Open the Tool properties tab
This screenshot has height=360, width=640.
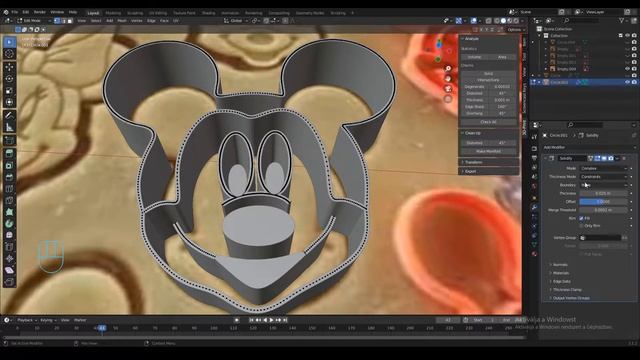534,137
